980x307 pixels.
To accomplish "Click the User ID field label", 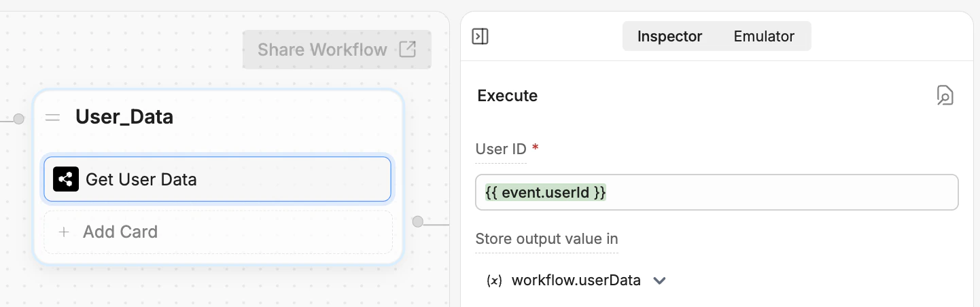I will [x=501, y=149].
